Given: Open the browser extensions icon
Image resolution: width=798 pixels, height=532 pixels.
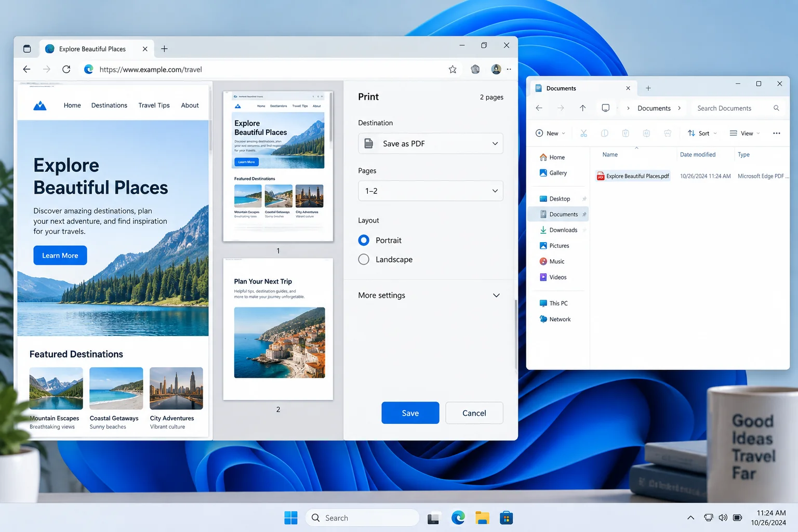Looking at the screenshot, I should 475,69.
